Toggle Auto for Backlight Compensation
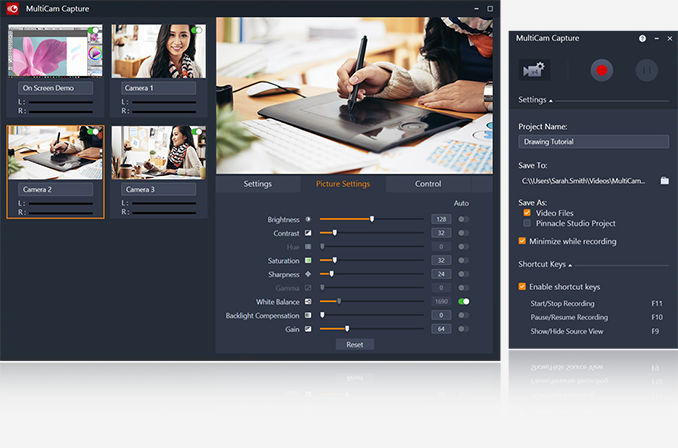This screenshot has width=678, height=448. click(x=463, y=315)
